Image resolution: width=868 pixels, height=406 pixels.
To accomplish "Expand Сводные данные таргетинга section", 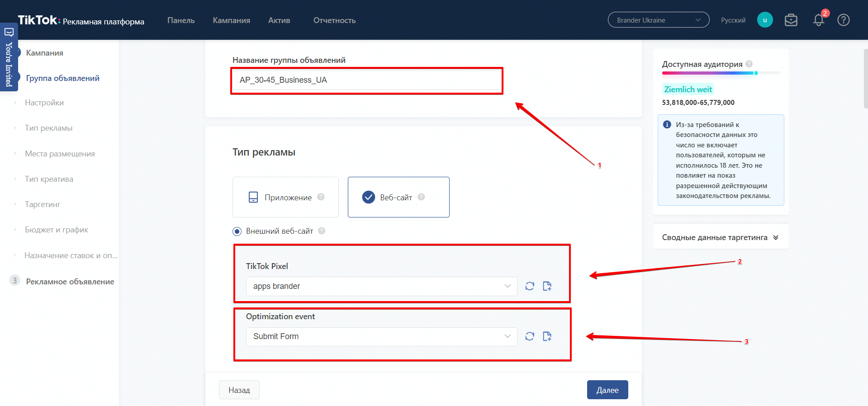I will click(x=720, y=237).
